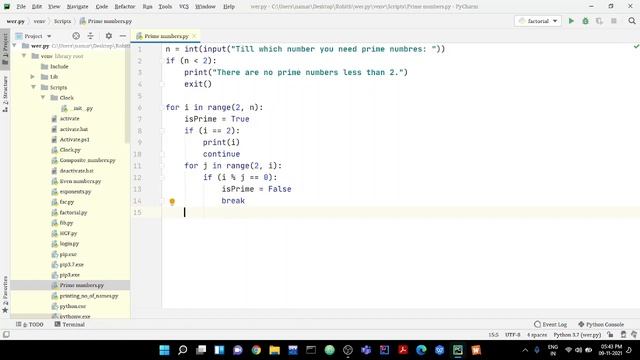The width and height of the screenshot is (640, 360).
Task: Open Microsoft Teams from taskbar
Action: point(366,350)
